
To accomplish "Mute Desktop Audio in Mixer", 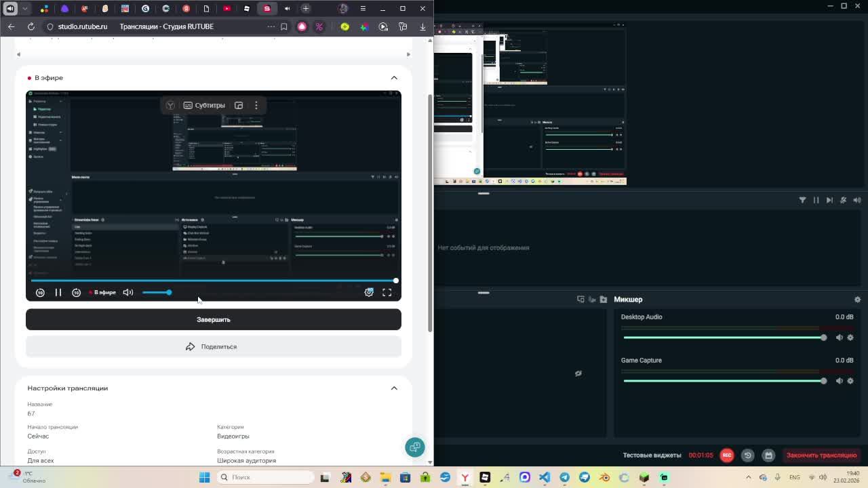I will pyautogui.click(x=839, y=338).
